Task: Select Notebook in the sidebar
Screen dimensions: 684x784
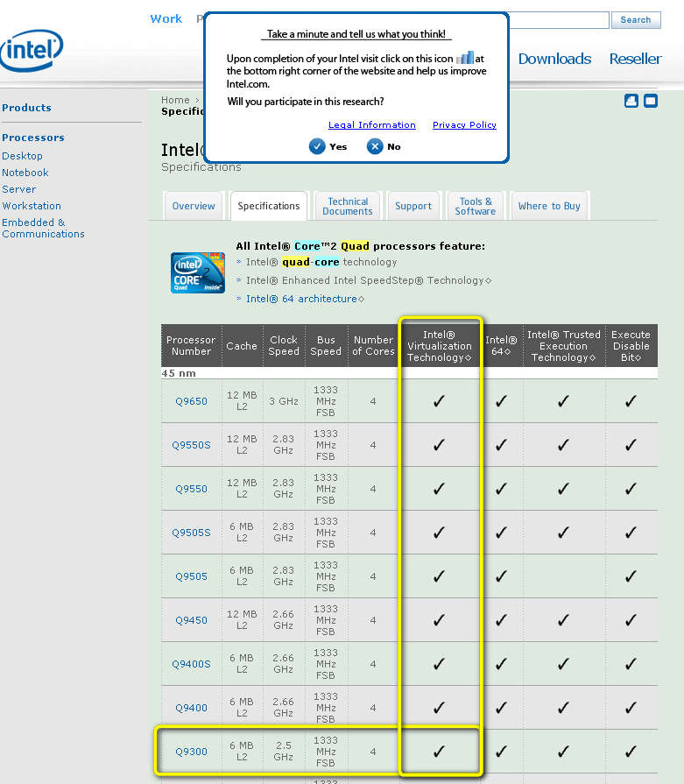Action: coord(25,173)
